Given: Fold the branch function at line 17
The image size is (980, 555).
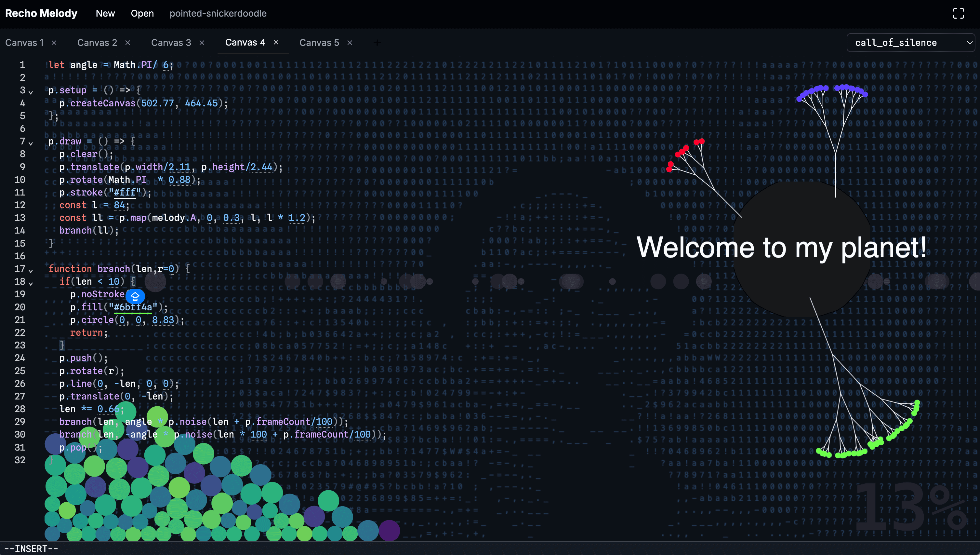Looking at the screenshot, I should coord(31,271).
